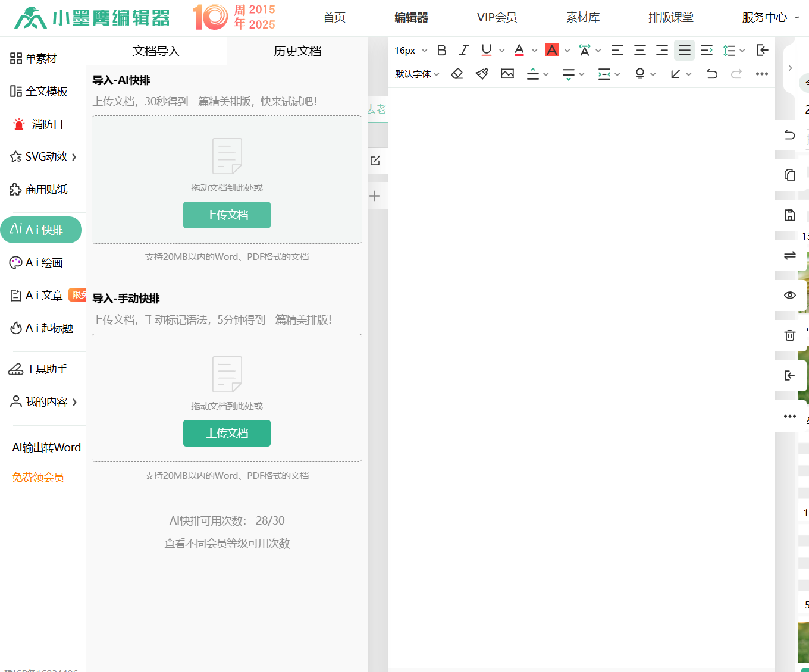Go to 首页 in top navigation
The image size is (809, 672).
(x=334, y=18)
